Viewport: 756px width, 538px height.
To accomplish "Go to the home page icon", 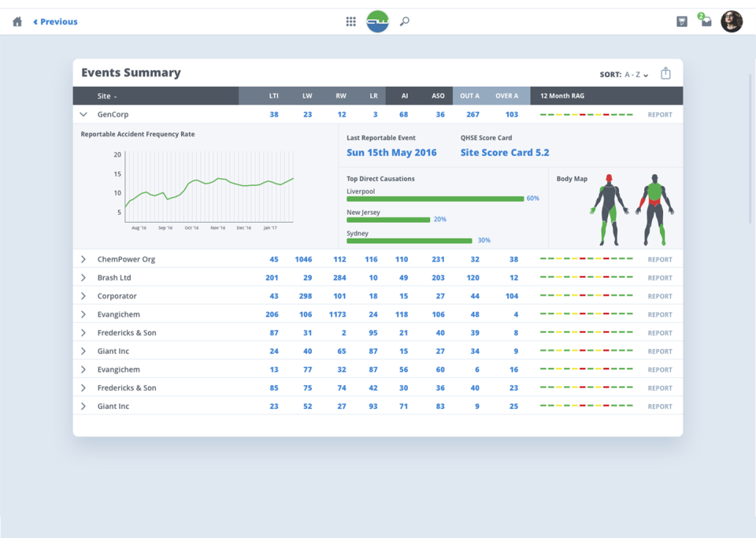I will pos(17,22).
